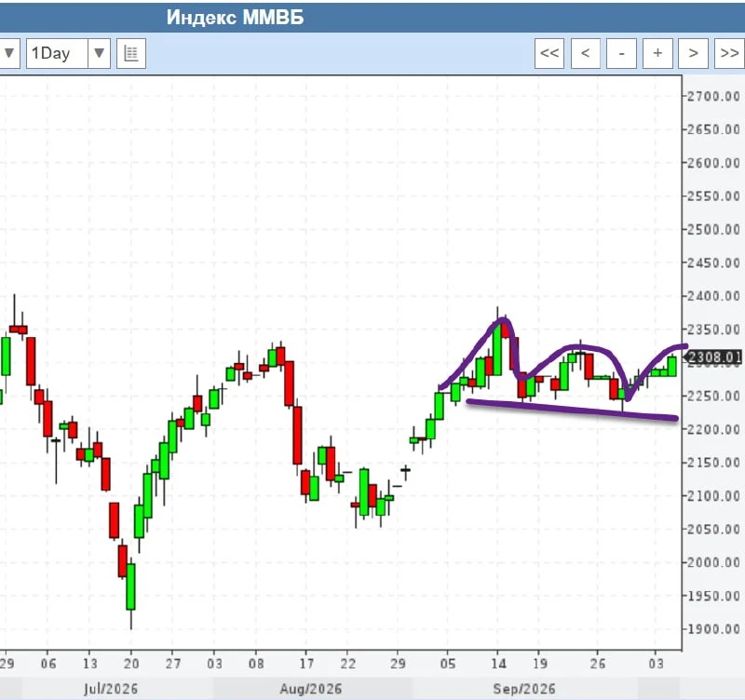The width and height of the screenshot is (745, 700).
Task: Click the Aug/2026 month label
Action: (x=311, y=689)
